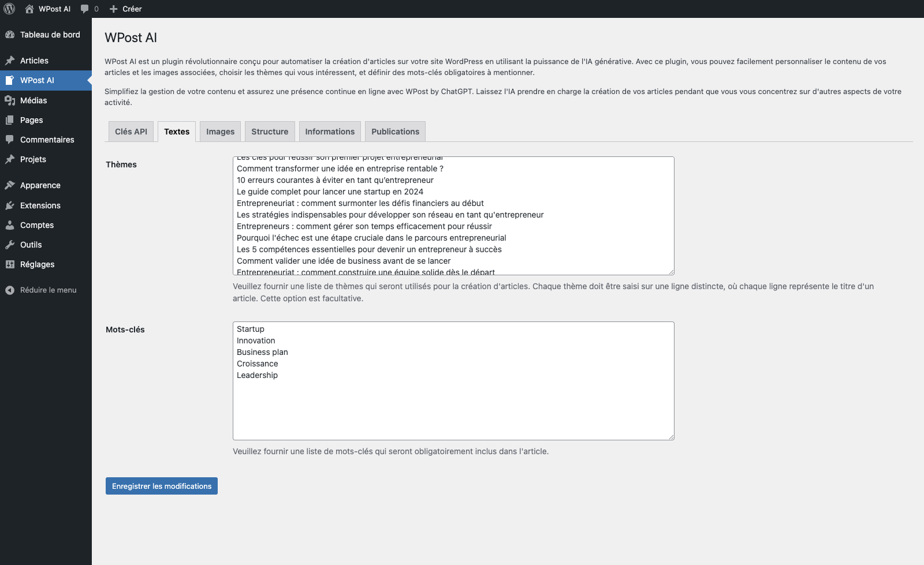924x565 pixels.
Task: Select WPost AI sidebar menu item
Action: [46, 80]
